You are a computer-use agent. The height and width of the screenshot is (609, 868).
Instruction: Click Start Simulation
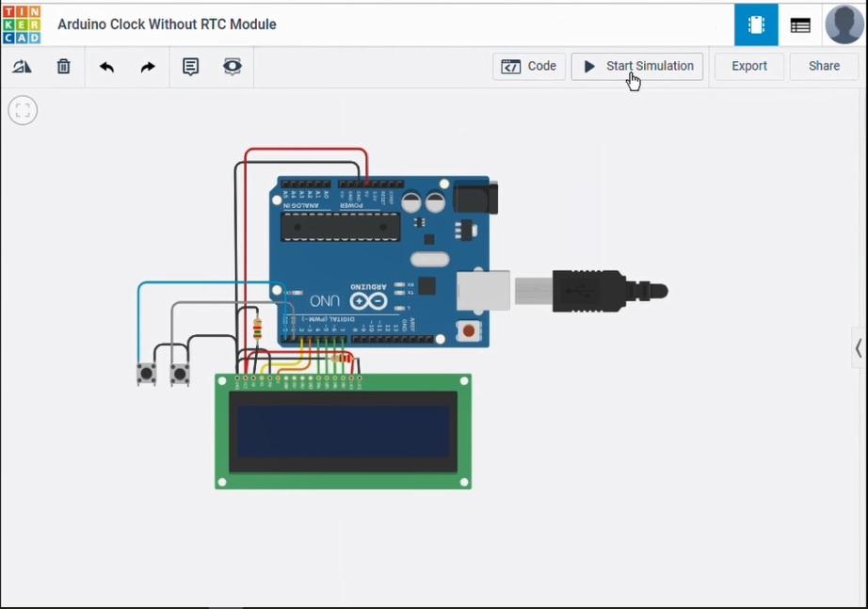(x=637, y=67)
